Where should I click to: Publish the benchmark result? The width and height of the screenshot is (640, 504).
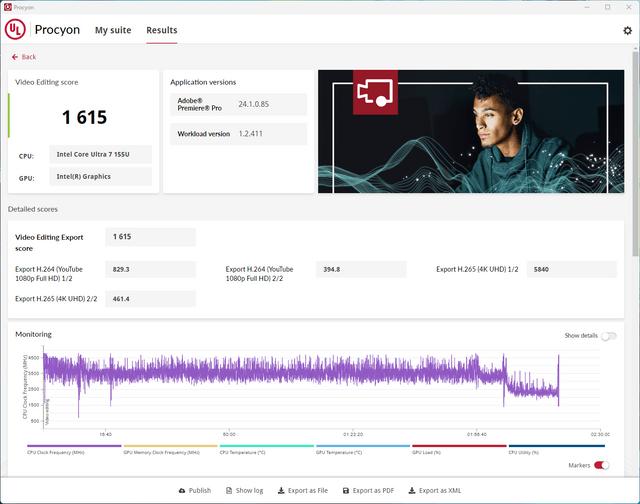195,491
